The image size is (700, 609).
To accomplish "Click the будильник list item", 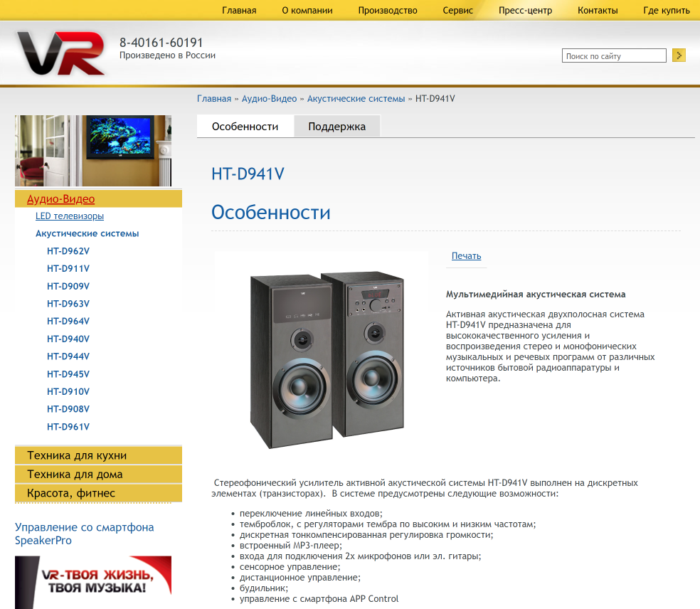I will (x=264, y=588).
